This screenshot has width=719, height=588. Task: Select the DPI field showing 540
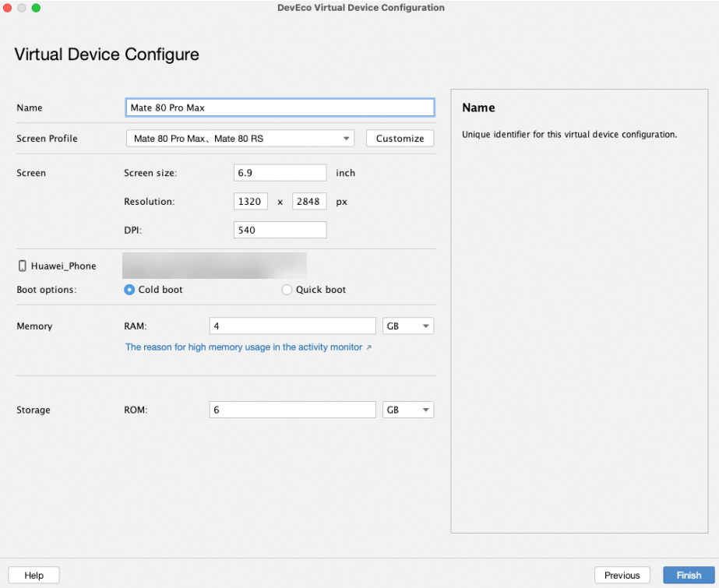[280, 231]
